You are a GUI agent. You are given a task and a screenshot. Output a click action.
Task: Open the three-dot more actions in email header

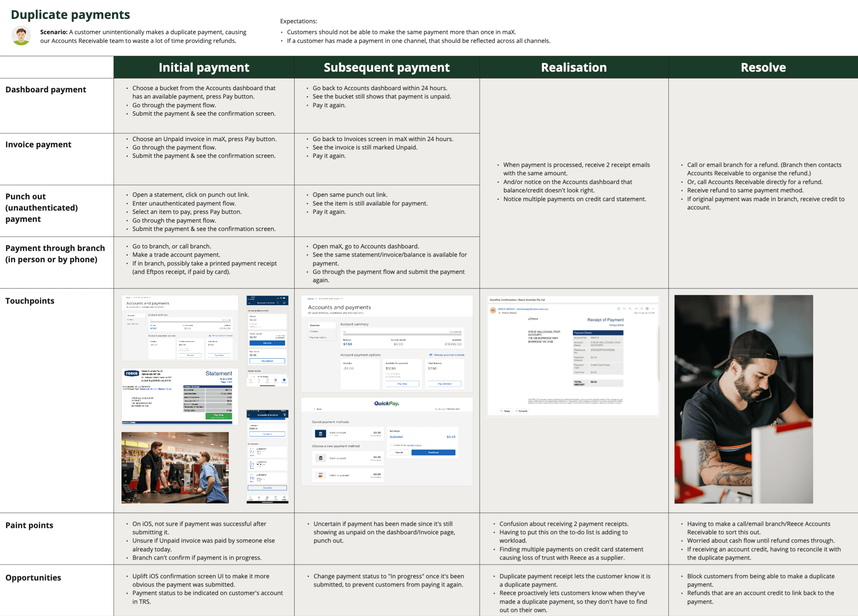pos(653,309)
